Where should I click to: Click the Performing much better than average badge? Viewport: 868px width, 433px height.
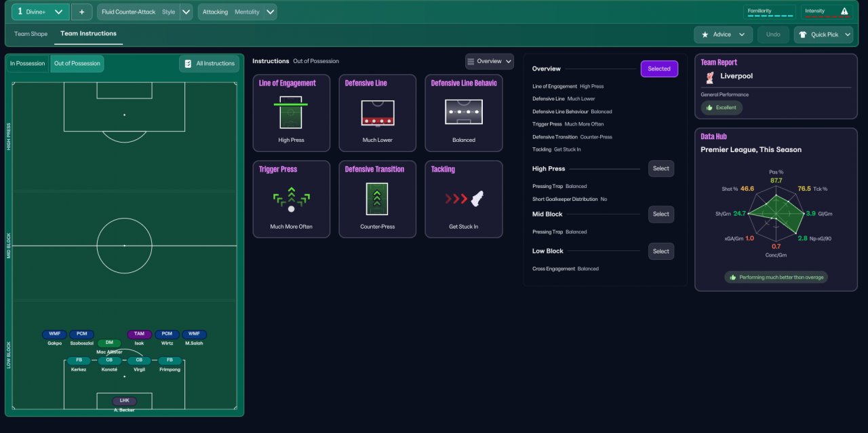[x=776, y=277]
